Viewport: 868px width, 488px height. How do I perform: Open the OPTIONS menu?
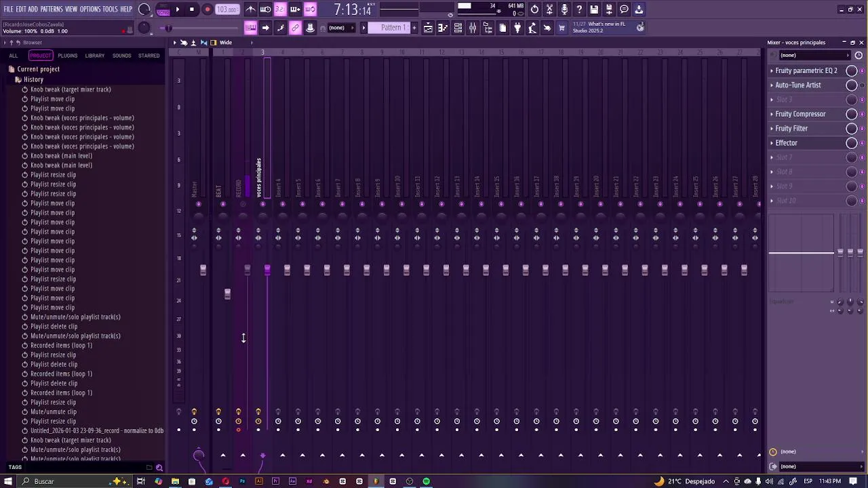pos(90,9)
